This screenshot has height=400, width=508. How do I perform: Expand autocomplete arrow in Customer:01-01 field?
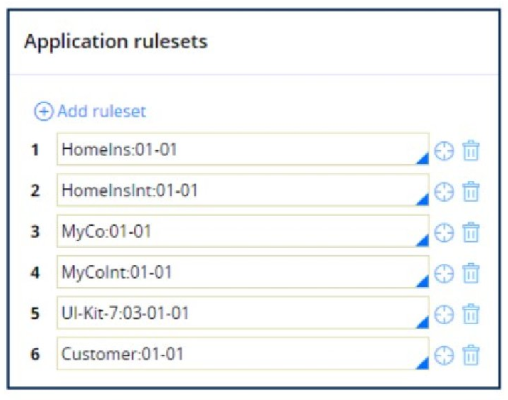pos(423,363)
